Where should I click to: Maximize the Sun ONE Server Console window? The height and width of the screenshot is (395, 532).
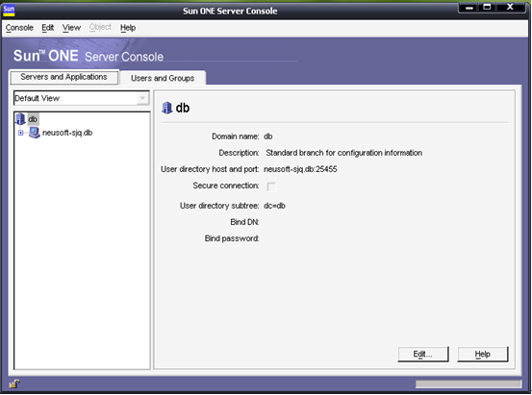pyautogui.click(x=487, y=7)
